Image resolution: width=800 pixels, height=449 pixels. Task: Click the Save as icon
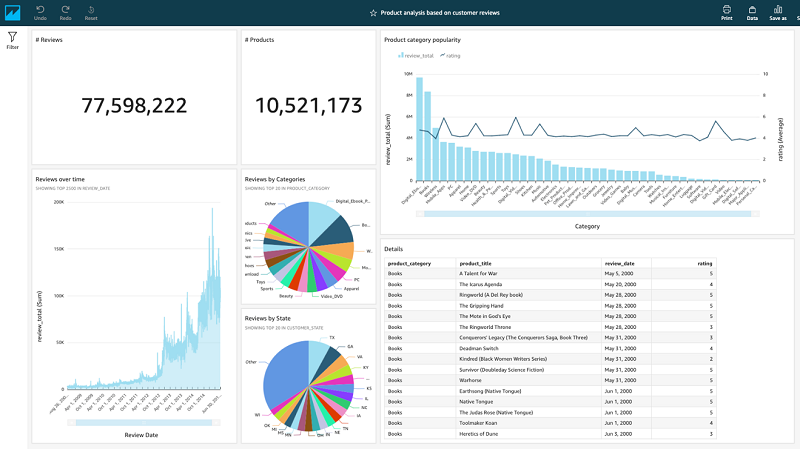click(x=778, y=9)
